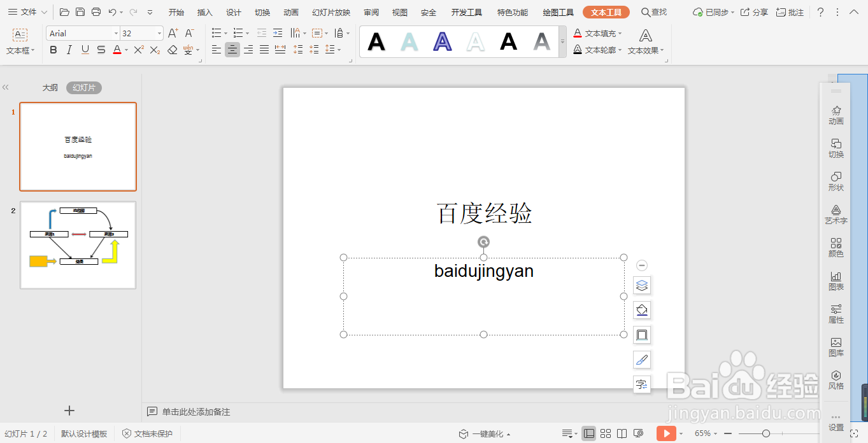Click the 分享 Share button

click(754, 12)
